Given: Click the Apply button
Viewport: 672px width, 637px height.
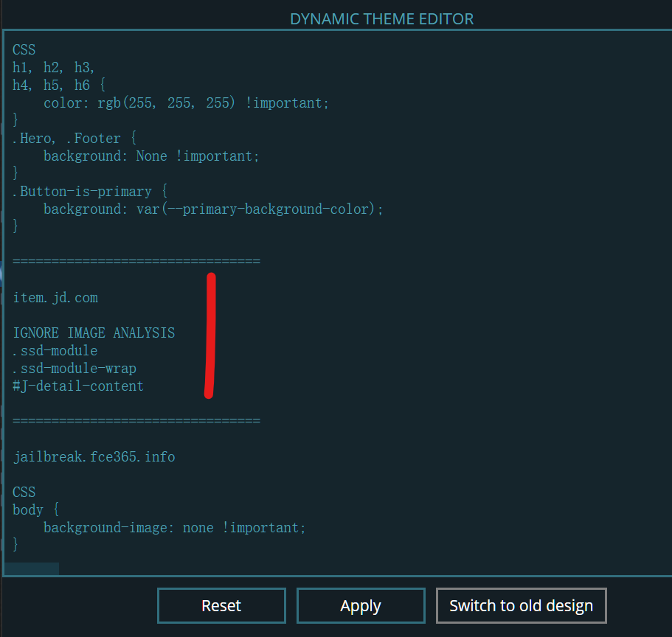Looking at the screenshot, I should click(x=360, y=605).
